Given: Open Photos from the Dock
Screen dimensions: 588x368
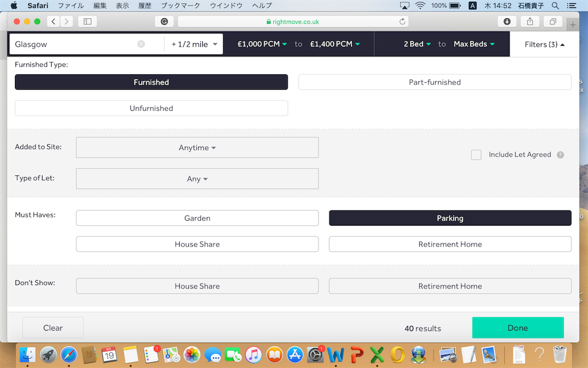Looking at the screenshot, I should 192,354.
